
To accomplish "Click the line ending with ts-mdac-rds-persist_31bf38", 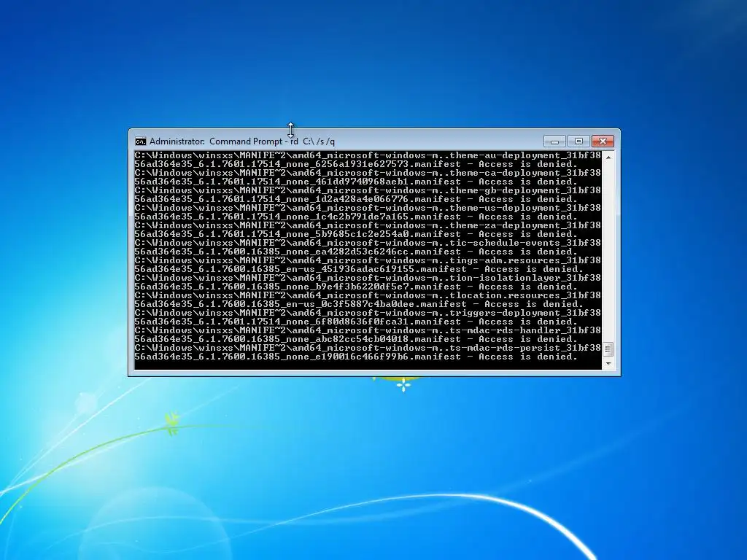I will (368, 348).
